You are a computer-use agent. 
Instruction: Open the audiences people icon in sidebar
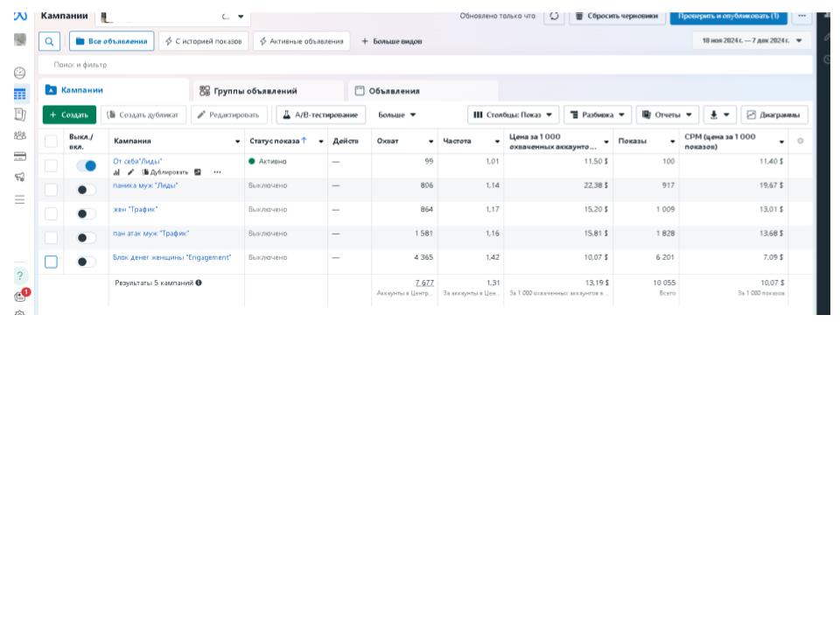pyautogui.click(x=20, y=136)
